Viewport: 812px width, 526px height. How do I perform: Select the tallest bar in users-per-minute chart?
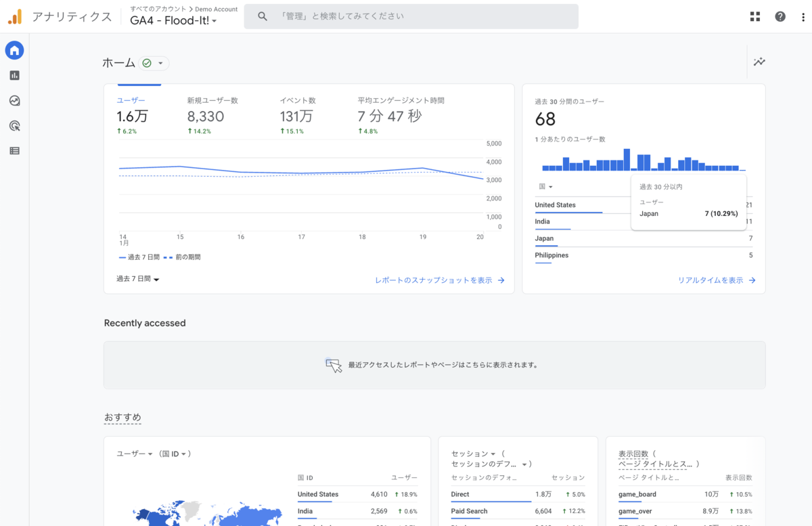click(627, 160)
